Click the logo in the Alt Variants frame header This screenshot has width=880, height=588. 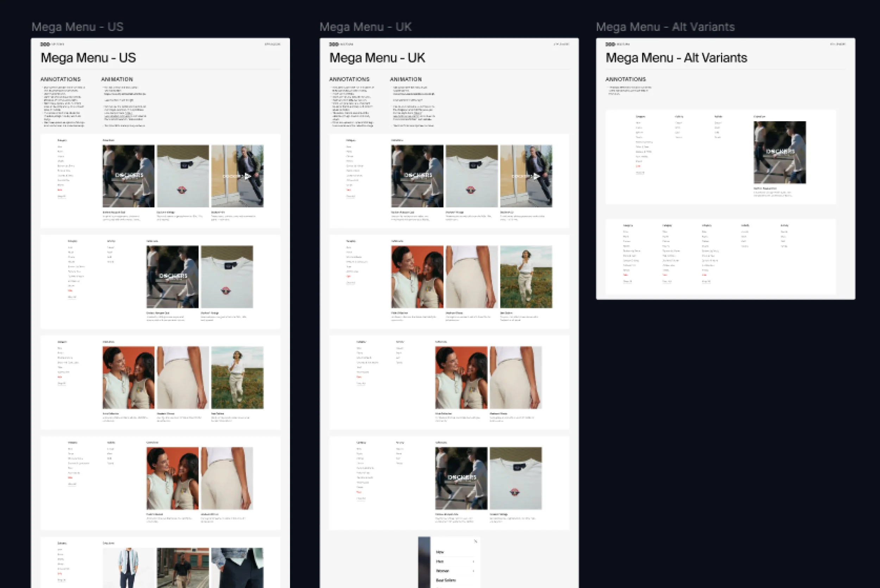[x=610, y=44]
